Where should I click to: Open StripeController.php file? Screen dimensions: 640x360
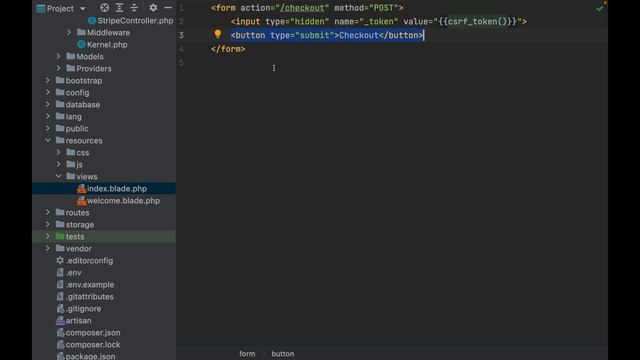click(x=135, y=20)
